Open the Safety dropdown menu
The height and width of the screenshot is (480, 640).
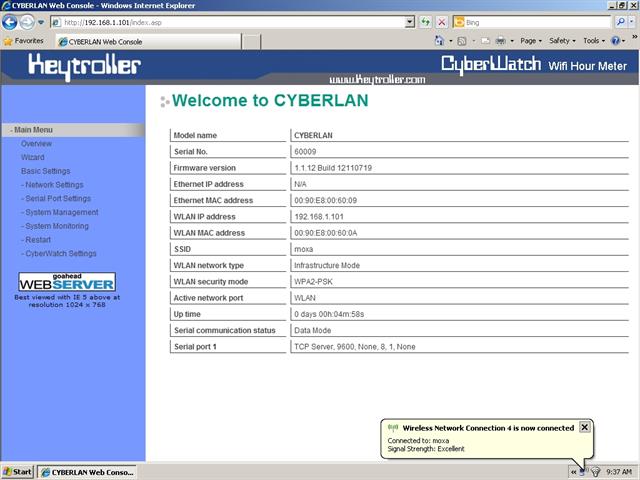(563, 41)
